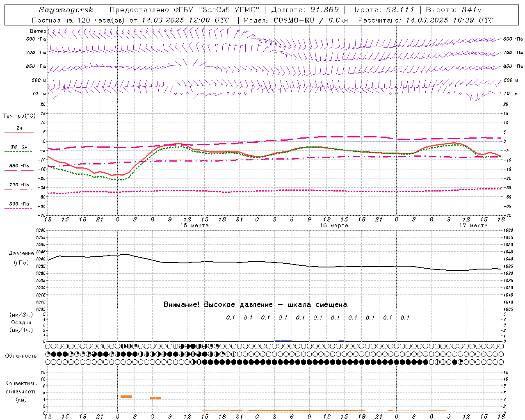Click the 'Тем-ра(°C)' temperature panel label
Screen dimensions: 525x420
[19, 116]
